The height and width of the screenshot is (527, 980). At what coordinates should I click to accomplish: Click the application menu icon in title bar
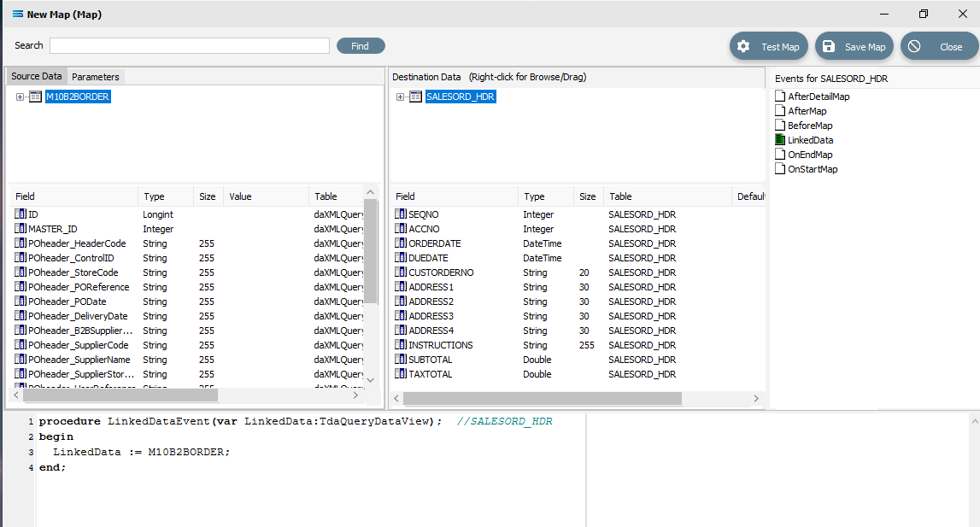(18, 14)
